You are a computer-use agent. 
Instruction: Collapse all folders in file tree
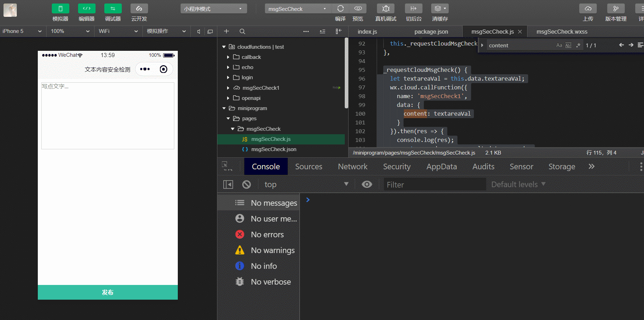pyautogui.click(x=322, y=32)
